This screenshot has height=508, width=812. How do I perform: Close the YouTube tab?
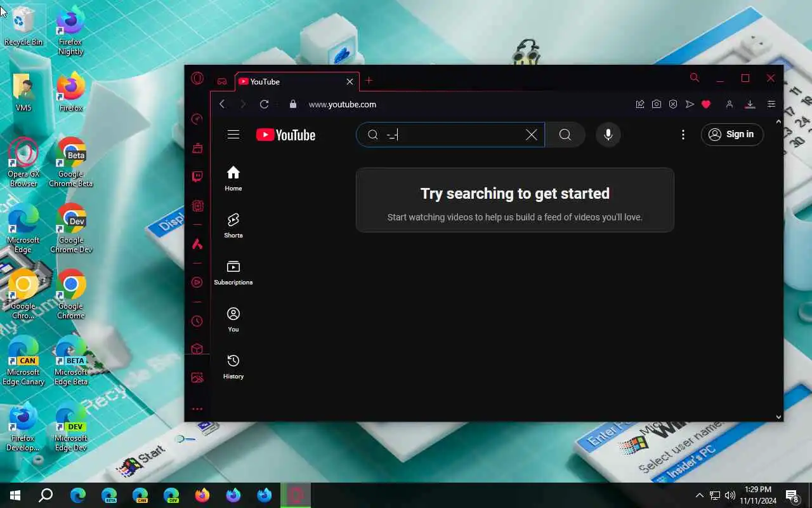[x=350, y=81]
